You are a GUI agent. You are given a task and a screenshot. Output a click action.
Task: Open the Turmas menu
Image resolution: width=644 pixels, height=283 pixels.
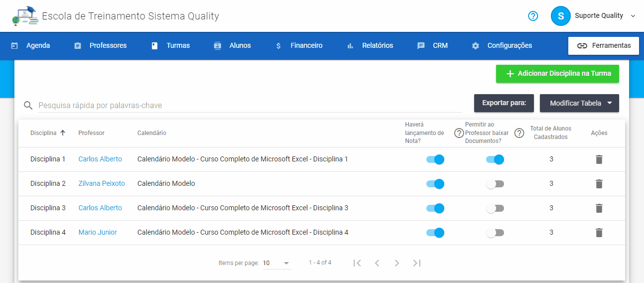tap(170, 45)
